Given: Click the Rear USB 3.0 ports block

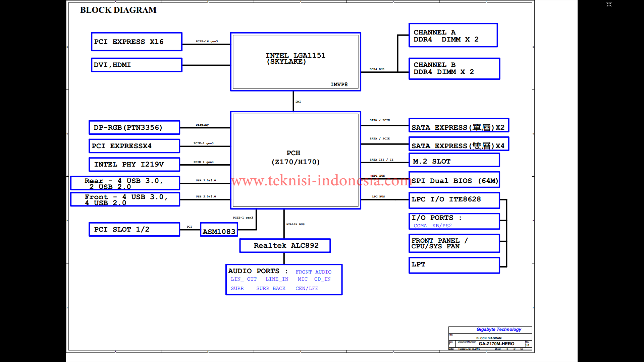Looking at the screenshot, I should click(x=125, y=183).
